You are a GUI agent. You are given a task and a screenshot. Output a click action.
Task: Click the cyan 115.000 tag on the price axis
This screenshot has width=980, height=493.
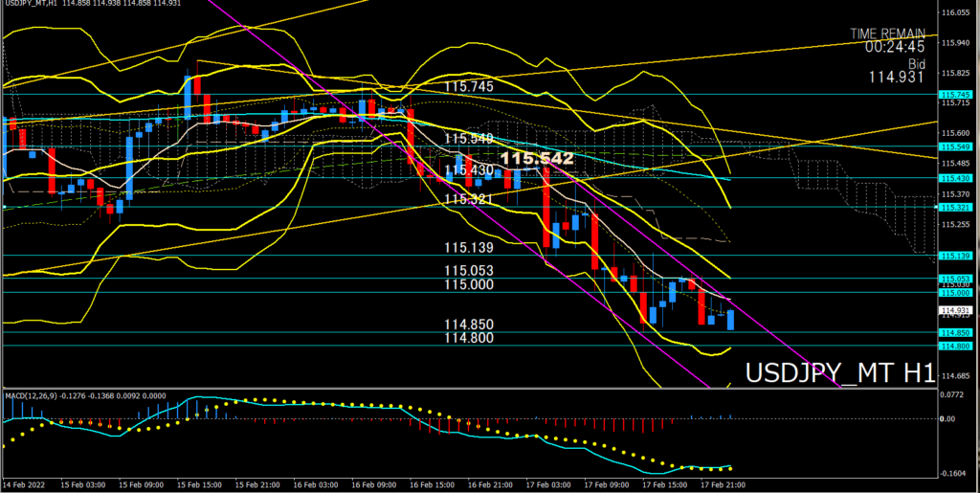954,292
